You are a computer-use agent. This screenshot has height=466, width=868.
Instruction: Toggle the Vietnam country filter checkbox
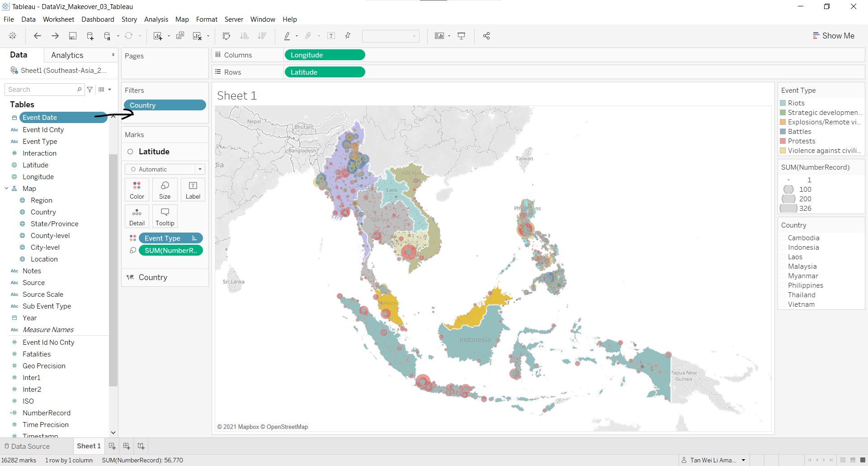783,304
